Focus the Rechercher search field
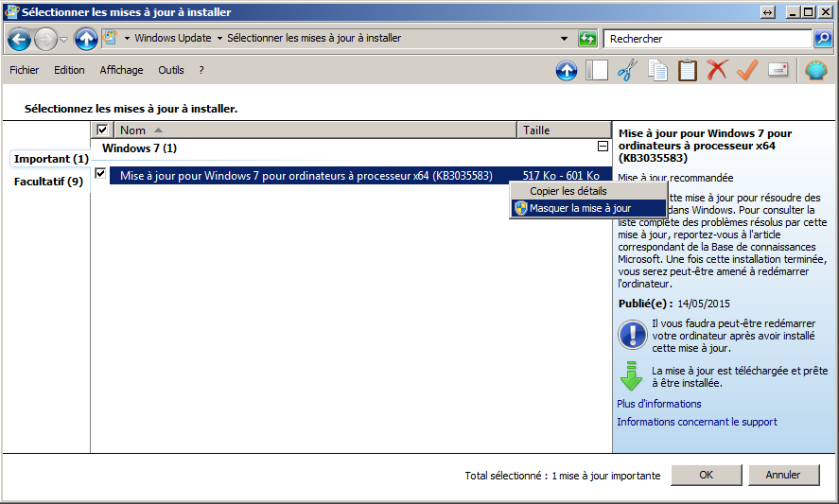839x504 pixels. [708, 39]
